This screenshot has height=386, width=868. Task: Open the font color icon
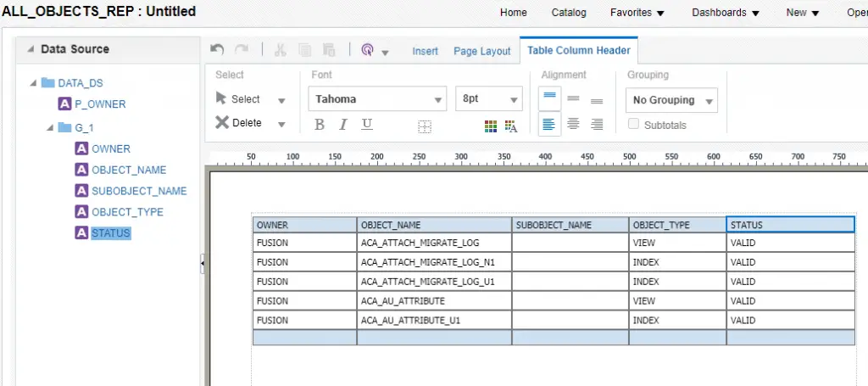click(511, 126)
